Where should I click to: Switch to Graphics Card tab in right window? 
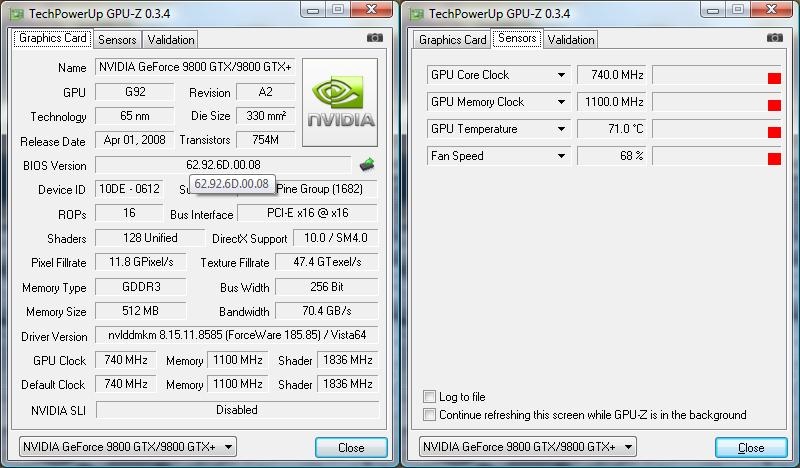[453, 40]
